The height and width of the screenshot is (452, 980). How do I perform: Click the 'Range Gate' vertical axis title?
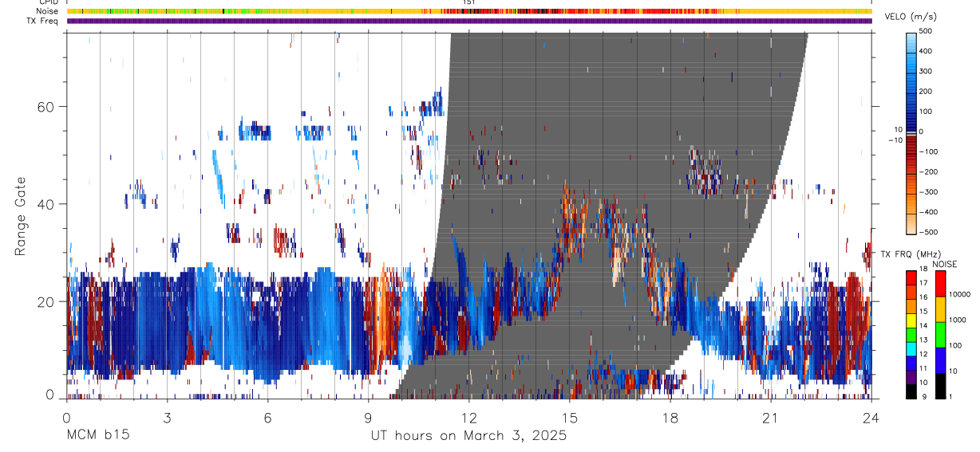(x=21, y=215)
